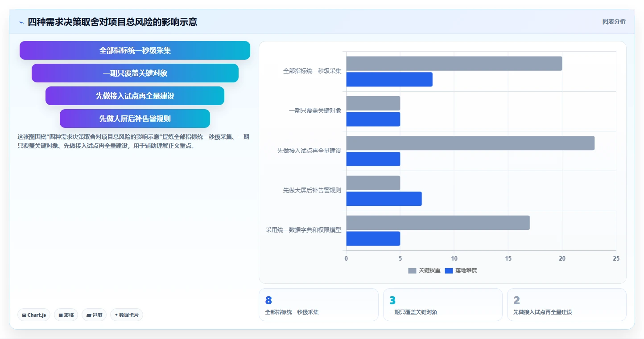Open the data card showing 2

566,305
